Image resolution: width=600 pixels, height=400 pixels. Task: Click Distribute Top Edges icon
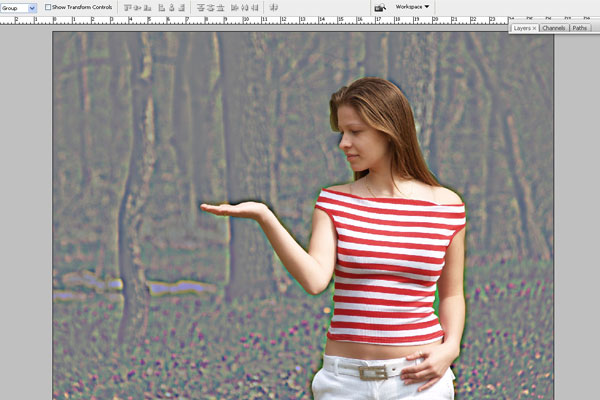coord(200,7)
